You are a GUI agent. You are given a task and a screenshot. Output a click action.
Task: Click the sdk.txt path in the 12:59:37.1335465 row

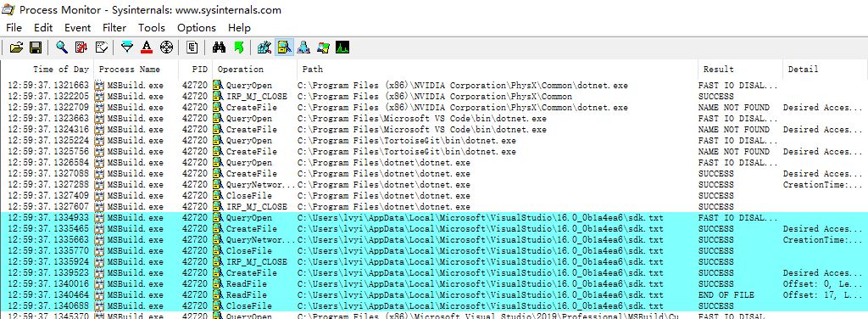pos(480,229)
